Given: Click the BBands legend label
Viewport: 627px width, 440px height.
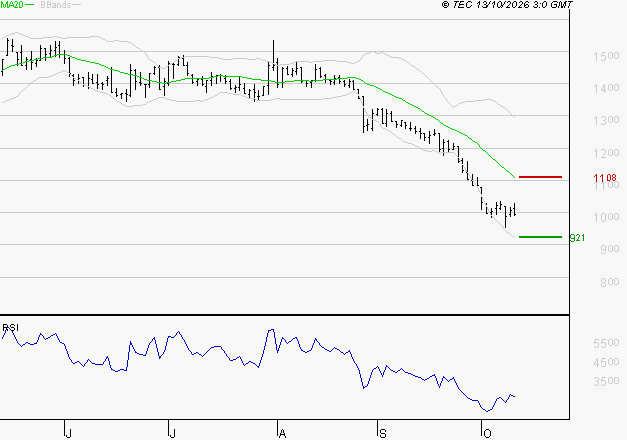Looking at the screenshot, I should (56, 5).
